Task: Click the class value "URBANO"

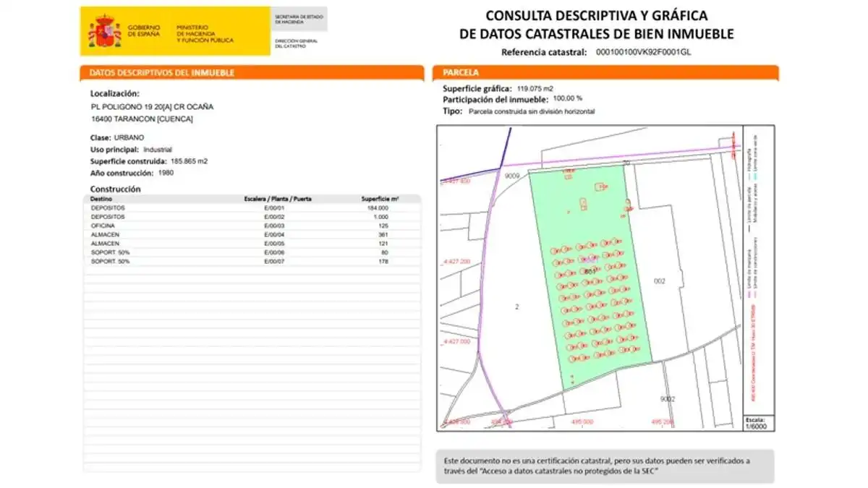Action: 129,137
